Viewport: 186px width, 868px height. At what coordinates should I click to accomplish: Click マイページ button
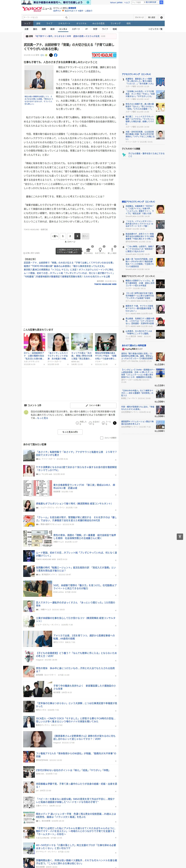click(139, 18)
